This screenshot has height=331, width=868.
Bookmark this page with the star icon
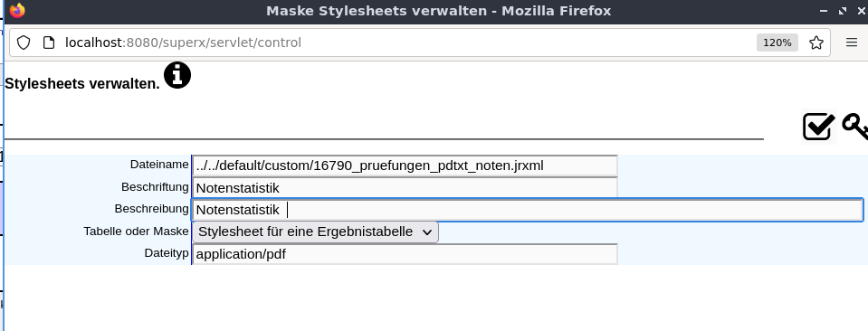(x=816, y=43)
